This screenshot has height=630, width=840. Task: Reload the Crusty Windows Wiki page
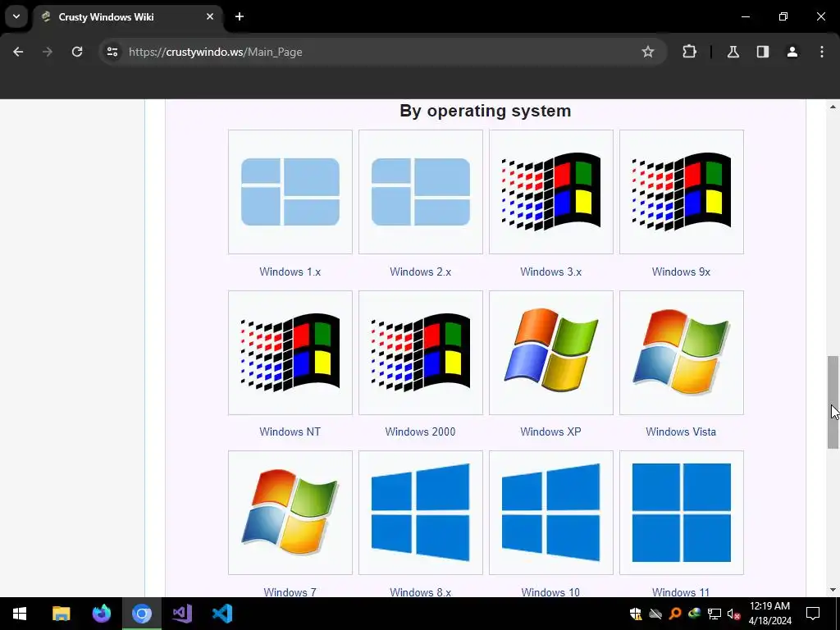(x=77, y=52)
